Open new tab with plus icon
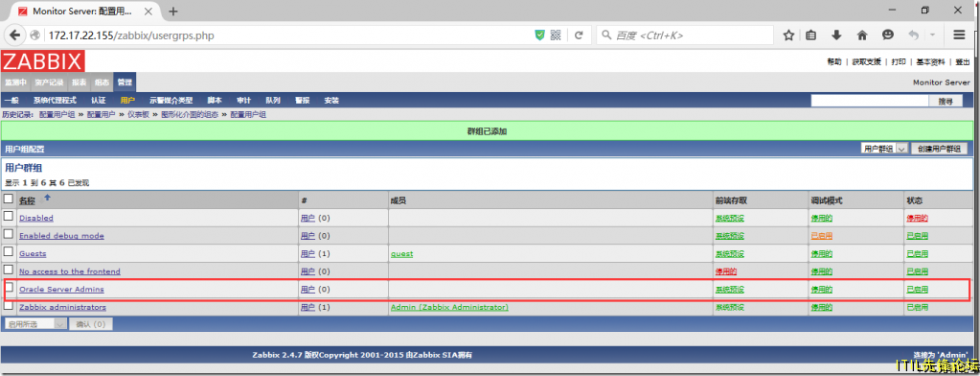 173,12
